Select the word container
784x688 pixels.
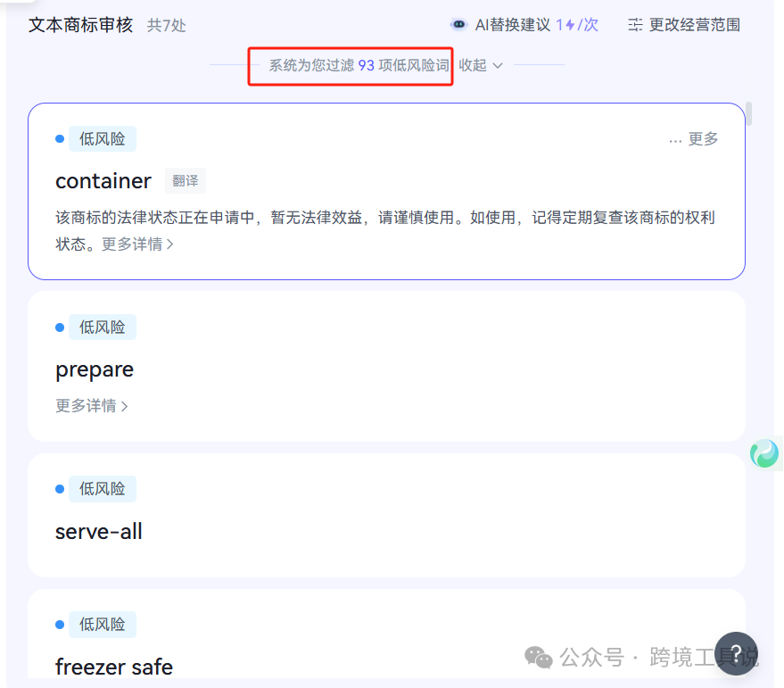coord(103,180)
